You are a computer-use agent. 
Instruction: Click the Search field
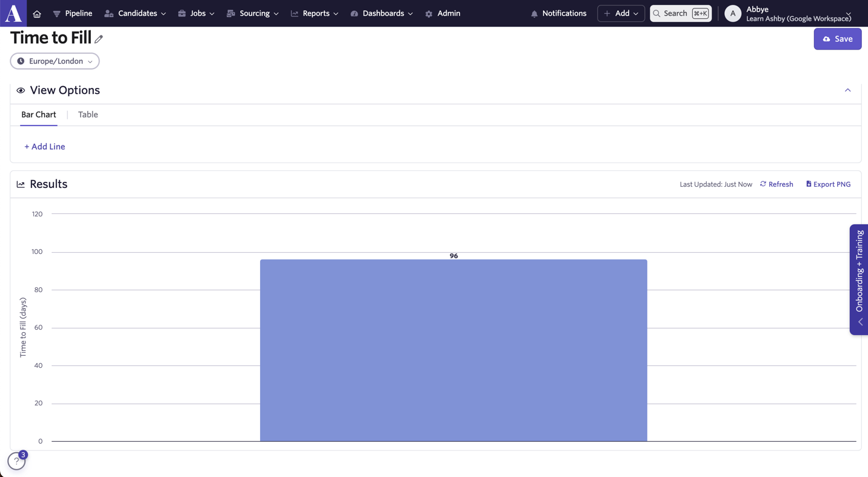[x=681, y=13]
